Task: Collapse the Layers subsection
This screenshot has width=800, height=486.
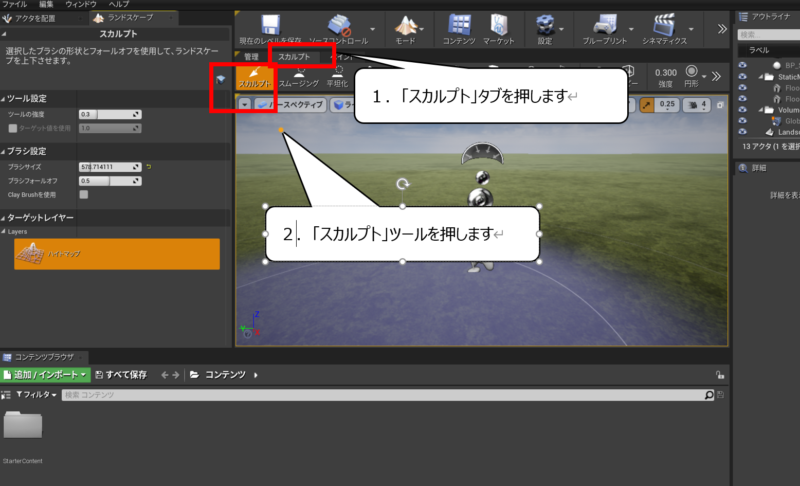Action: (x=4, y=232)
